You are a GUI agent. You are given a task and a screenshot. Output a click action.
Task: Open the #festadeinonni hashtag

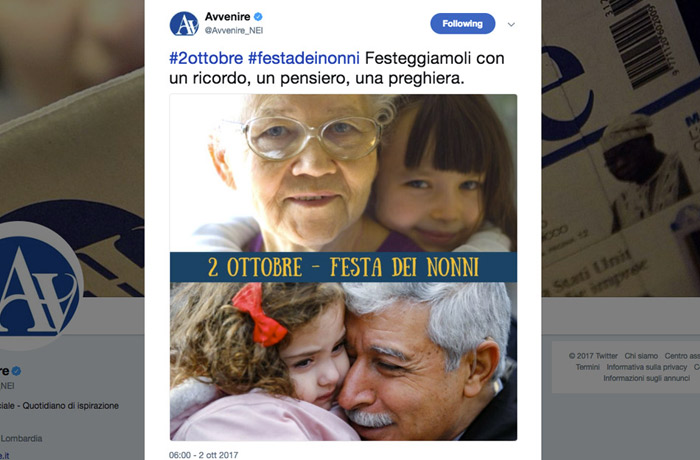tap(304, 58)
